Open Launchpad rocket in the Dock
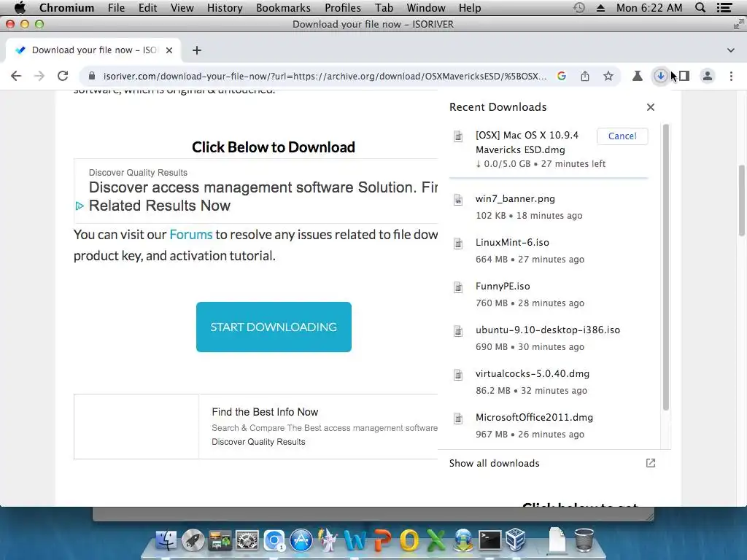Screen dimensions: 747x560 click(x=193, y=540)
